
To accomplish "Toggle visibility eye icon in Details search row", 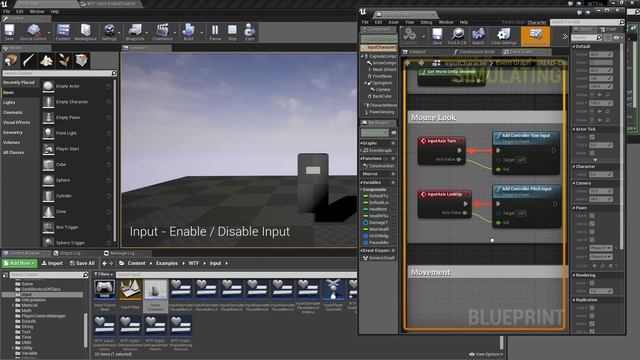I will tap(616, 38).
